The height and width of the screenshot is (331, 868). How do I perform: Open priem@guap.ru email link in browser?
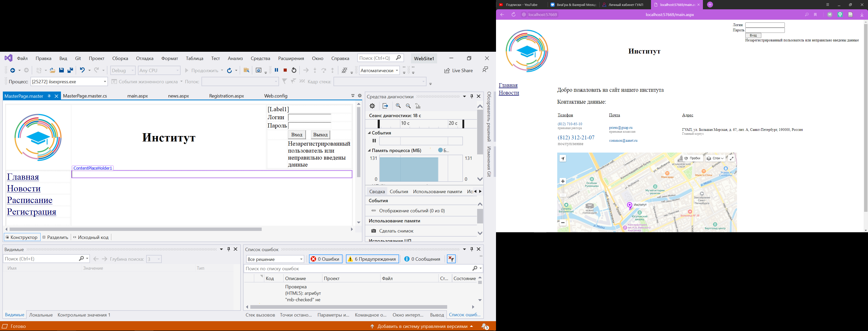point(621,127)
